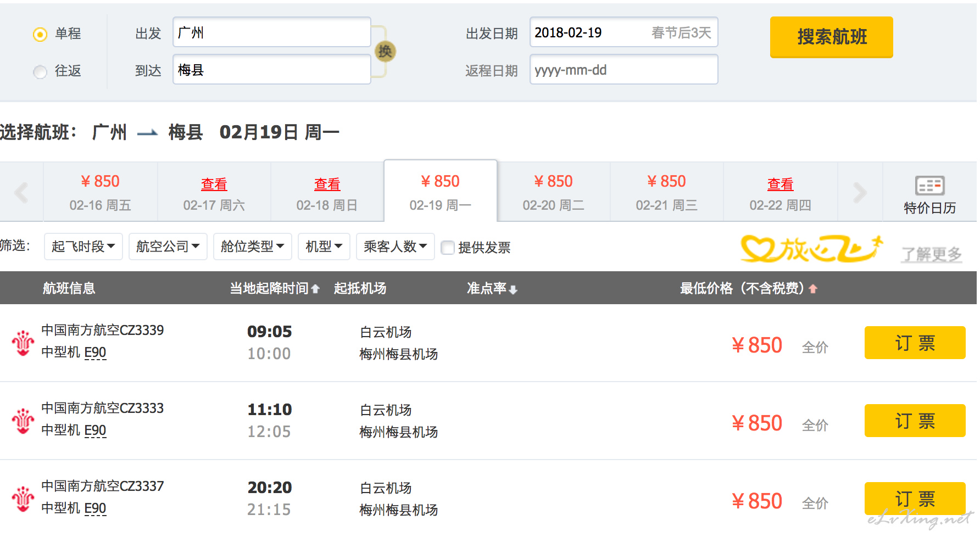The image size is (980, 537).
Task: Click departure time 09:05
Action: (x=270, y=332)
